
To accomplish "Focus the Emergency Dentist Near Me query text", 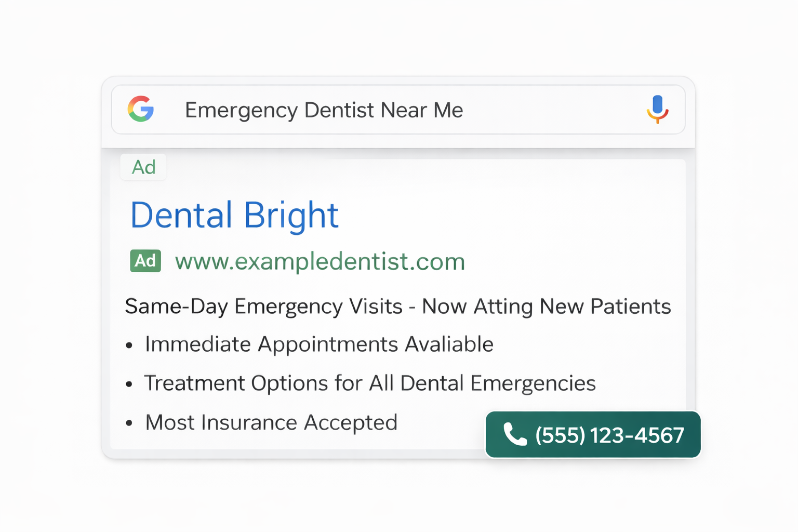I will tap(324, 110).
